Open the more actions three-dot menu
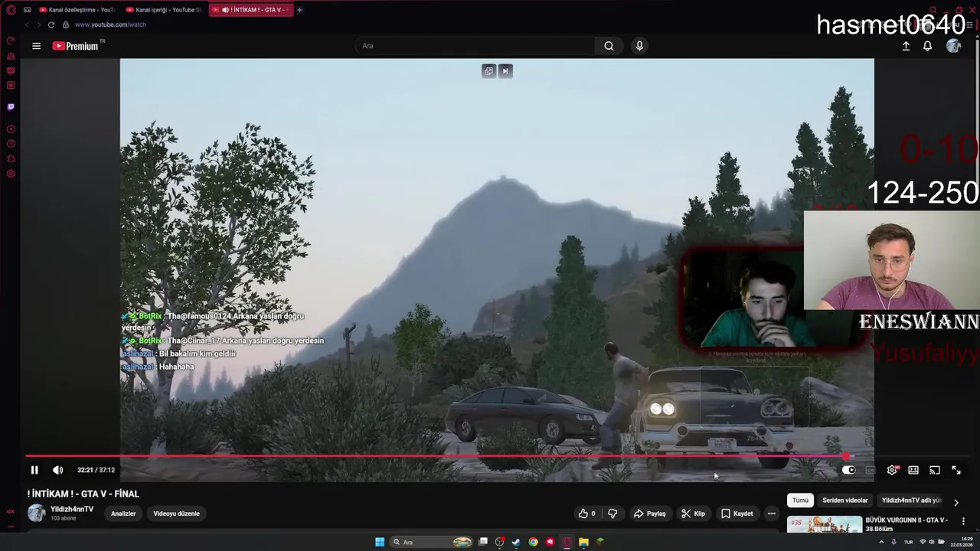Viewport: 980px width, 551px height. click(771, 514)
